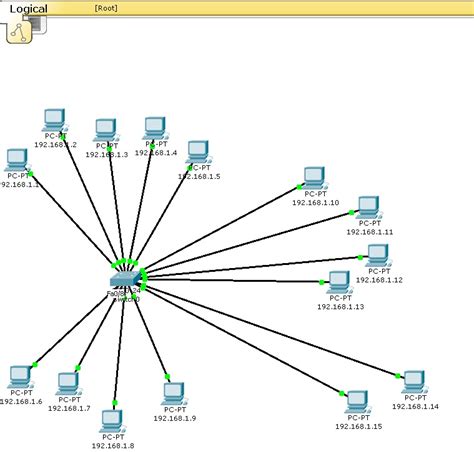The height and width of the screenshot is (452, 474).
Task: Select PC with IP 192.168.1.11
Action: click(x=369, y=208)
